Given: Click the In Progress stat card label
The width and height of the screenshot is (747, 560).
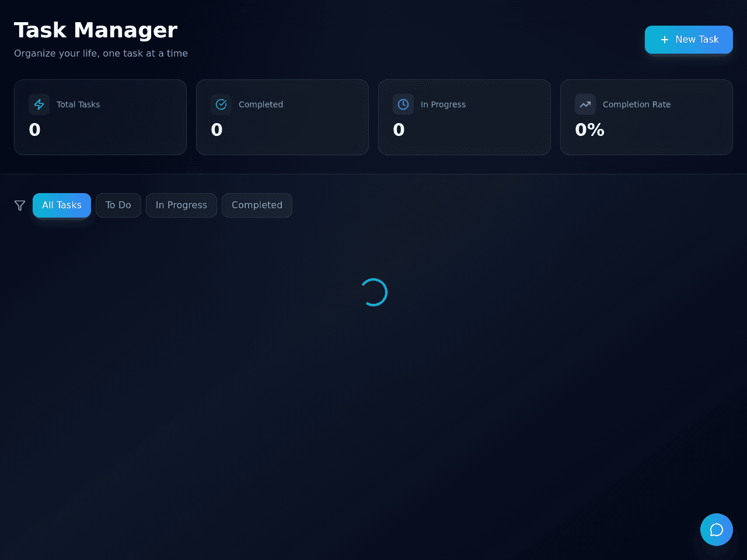Looking at the screenshot, I should (443, 104).
